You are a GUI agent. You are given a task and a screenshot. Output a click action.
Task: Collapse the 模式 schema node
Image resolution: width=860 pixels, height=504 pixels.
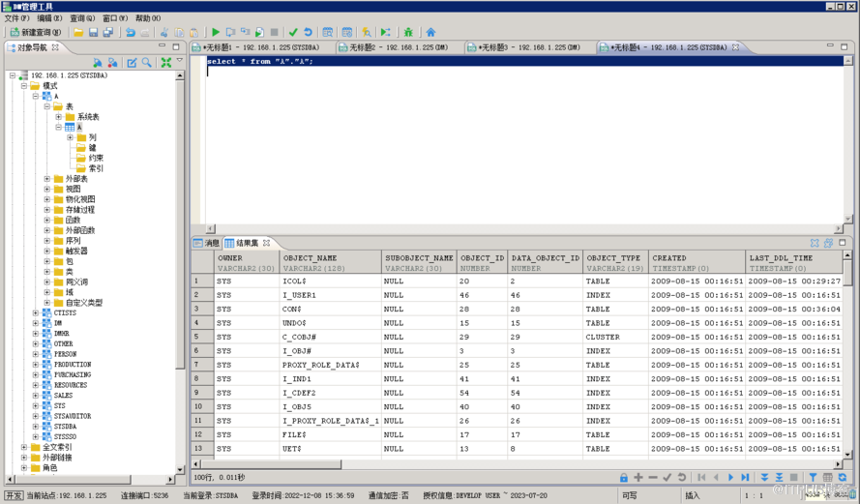point(23,86)
